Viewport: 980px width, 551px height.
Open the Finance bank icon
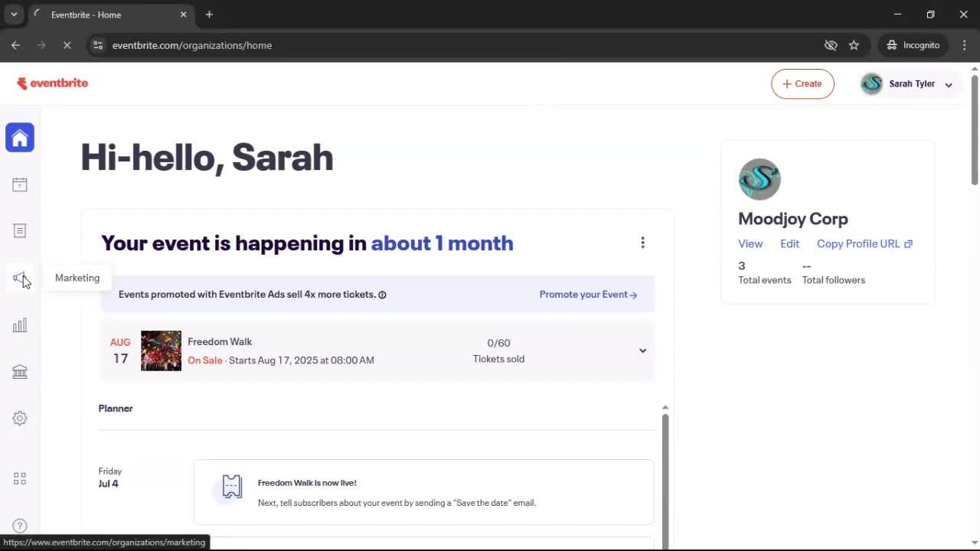tap(20, 372)
